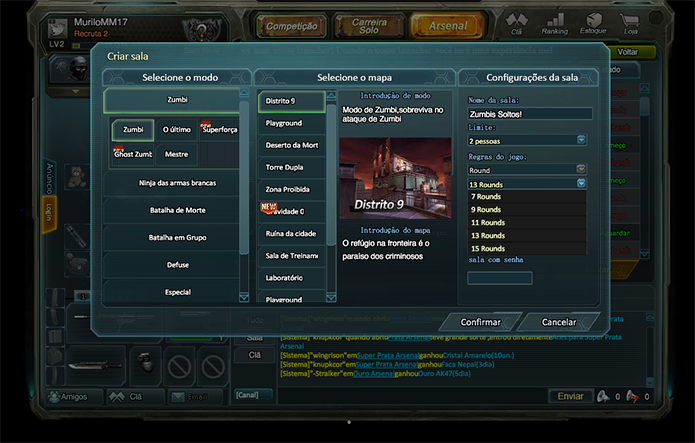Screen dimensions: 695x443
Task: Open the Regras do jogo Round dropdown
Action: tap(527, 170)
